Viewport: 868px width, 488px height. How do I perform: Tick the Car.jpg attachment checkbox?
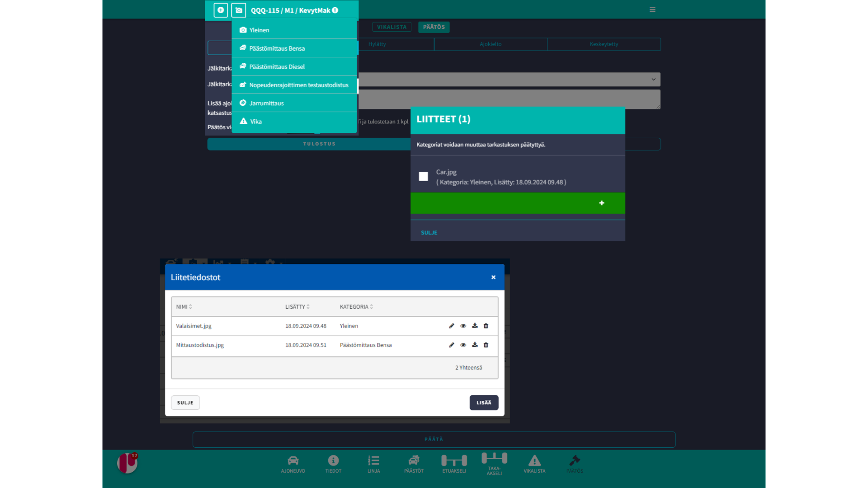coord(423,177)
